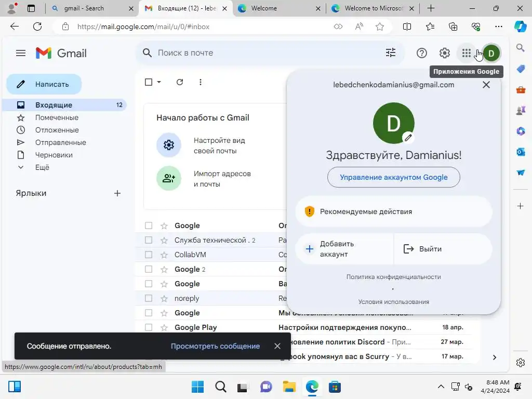Open Edge sidebar Shopping tag icon

pyautogui.click(x=521, y=69)
